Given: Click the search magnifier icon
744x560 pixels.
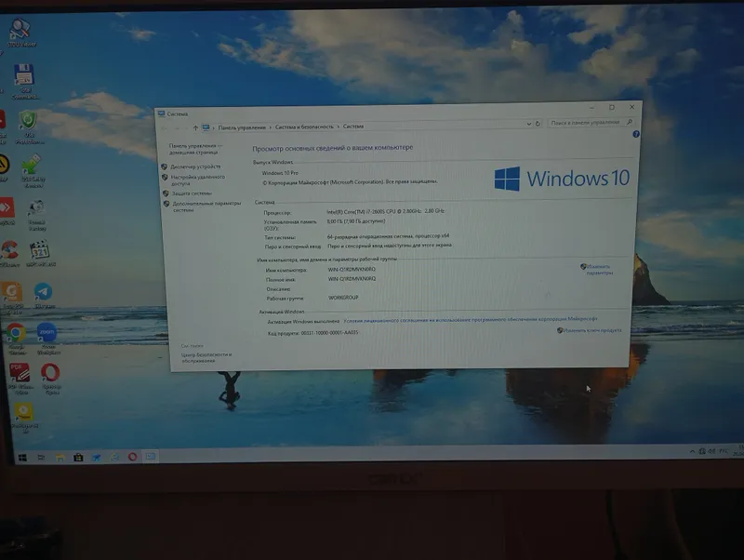Looking at the screenshot, I should [x=630, y=122].
